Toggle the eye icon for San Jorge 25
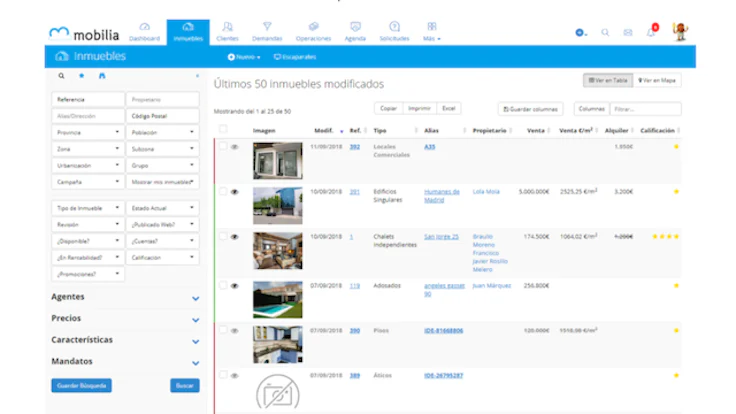 pyautogui.click(x=235, y=237)
